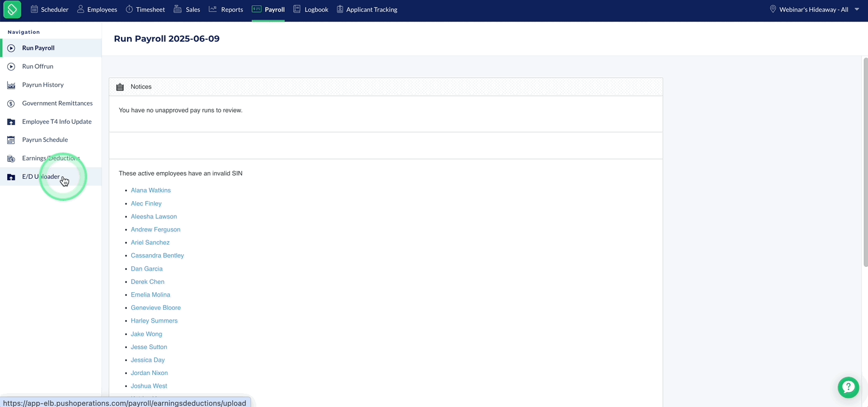Open Alec Finley employee link

point(146,203)
